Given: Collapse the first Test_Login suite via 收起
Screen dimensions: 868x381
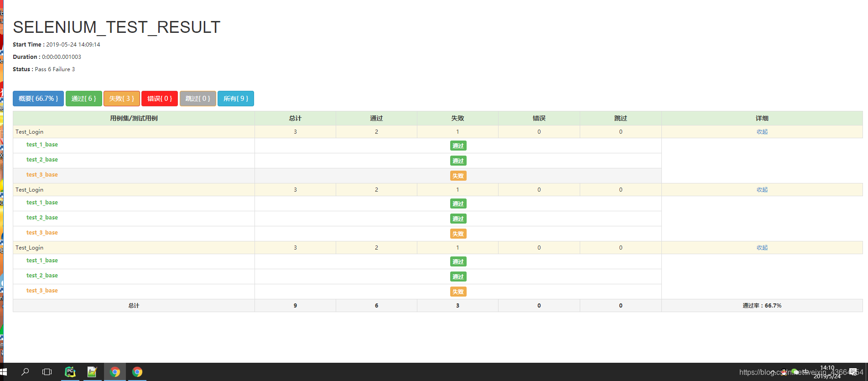Looking at the screenshot, I should pos(762,132).
